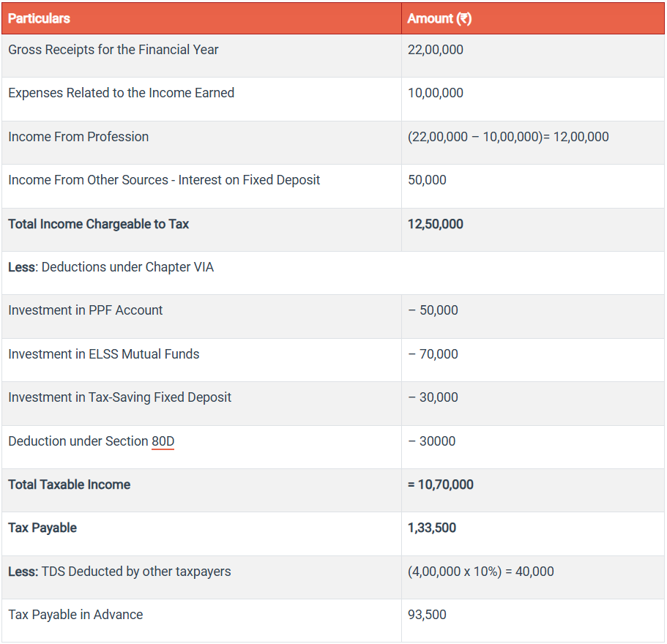667x644 pixels.
Task: Click the underlined 80D link
Action: [163, 441]
